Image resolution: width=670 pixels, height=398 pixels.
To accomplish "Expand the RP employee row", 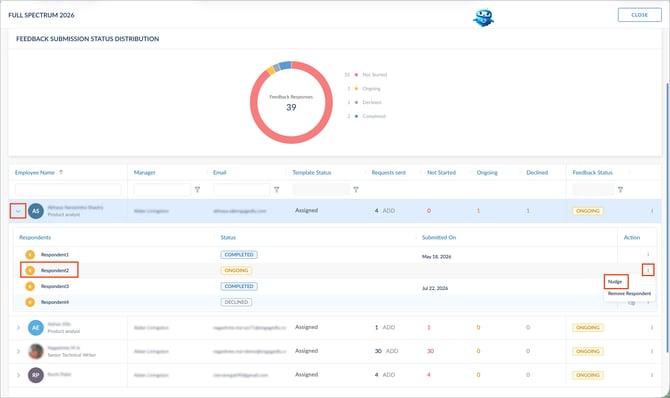I will point(18,375).
